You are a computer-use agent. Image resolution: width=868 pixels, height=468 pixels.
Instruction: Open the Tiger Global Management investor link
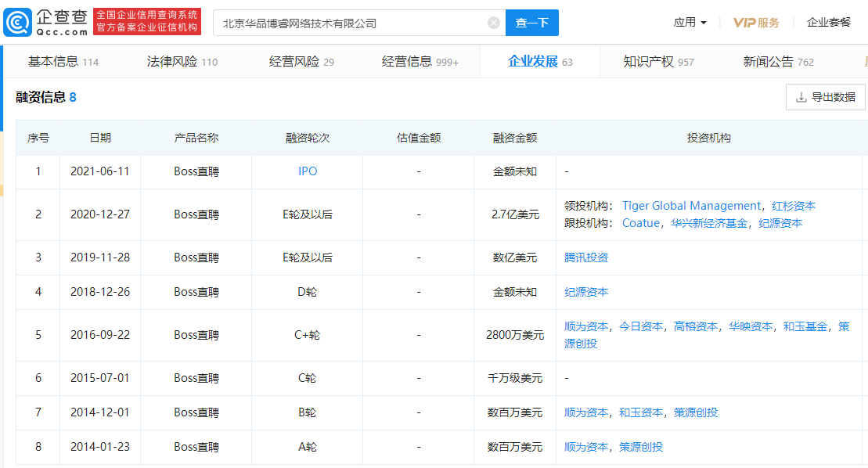691,206
